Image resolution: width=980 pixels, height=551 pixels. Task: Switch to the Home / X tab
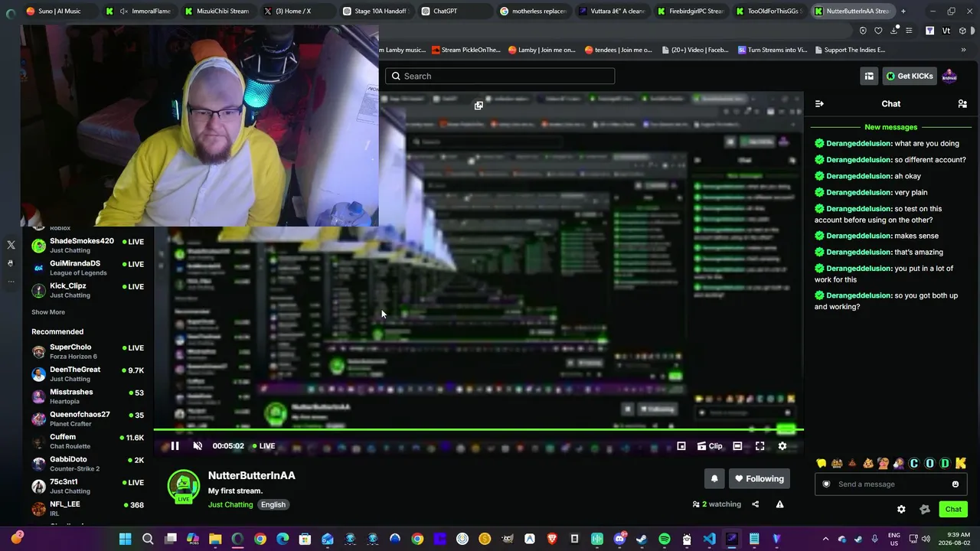click(x=296, y=11)
